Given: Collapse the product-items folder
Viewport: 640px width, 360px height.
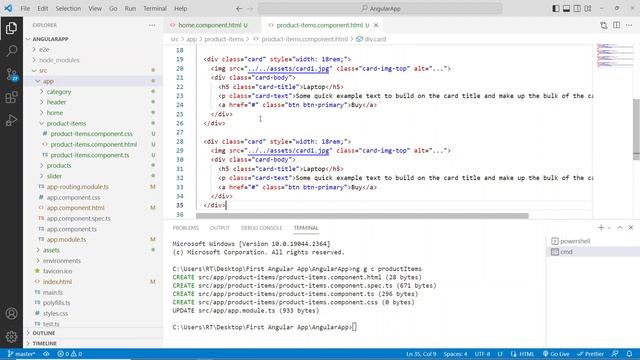Looking at the screenshot, I should point(93,123).
